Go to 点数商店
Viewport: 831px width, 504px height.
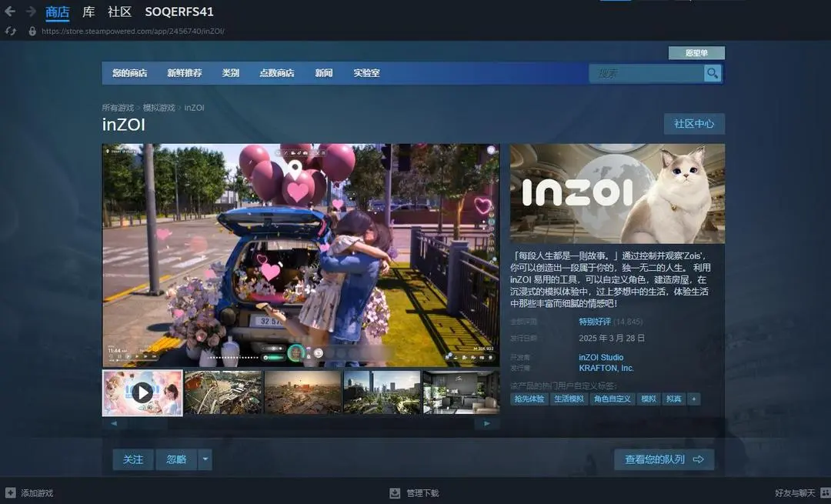point(277,73)
